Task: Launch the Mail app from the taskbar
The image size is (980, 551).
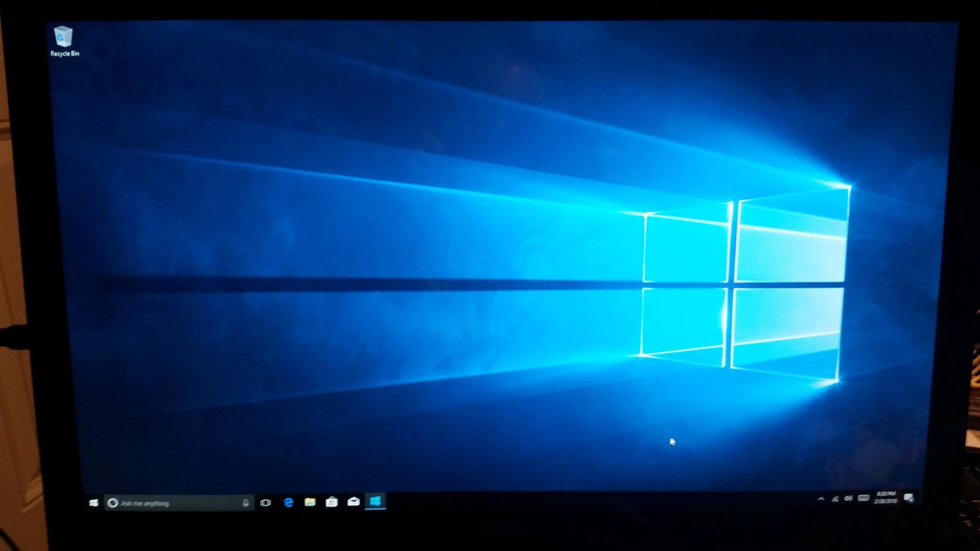Action: [x=354, y=503]
